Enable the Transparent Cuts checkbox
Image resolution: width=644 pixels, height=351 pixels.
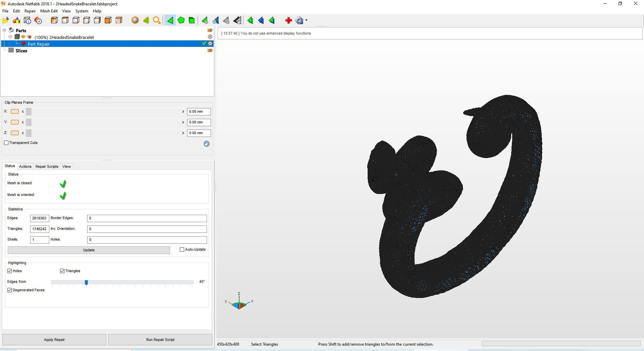(x=6, y=143)
